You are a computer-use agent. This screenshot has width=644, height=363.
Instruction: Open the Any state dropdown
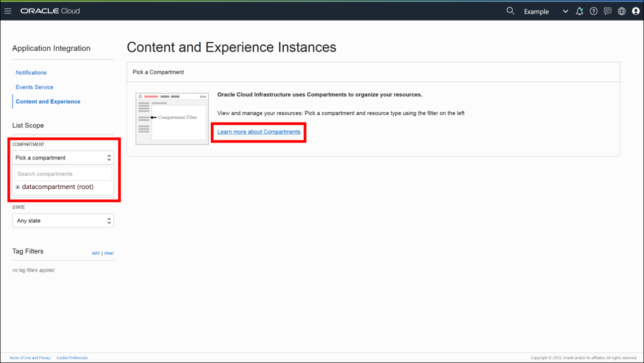coord(63,221)
